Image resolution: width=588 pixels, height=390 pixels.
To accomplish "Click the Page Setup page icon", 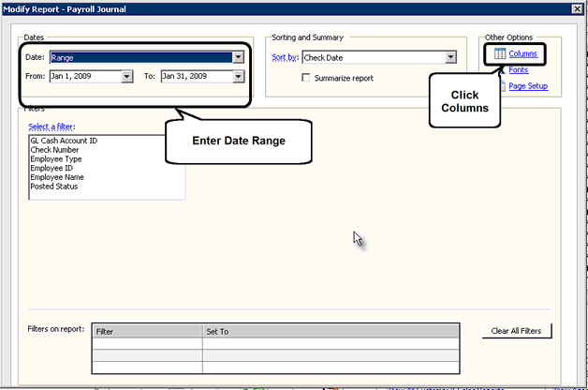I will click(503, 86).
